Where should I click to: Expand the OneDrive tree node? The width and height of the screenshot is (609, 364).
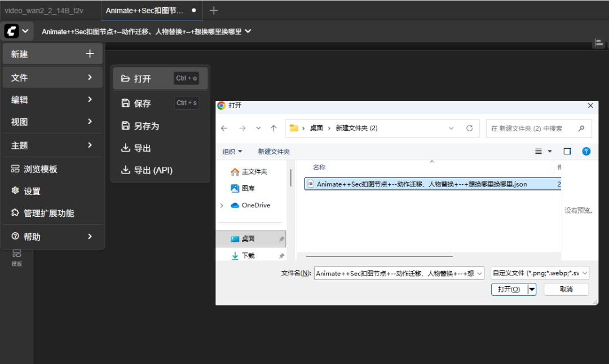pyautogui.click(x=222, y=205)
